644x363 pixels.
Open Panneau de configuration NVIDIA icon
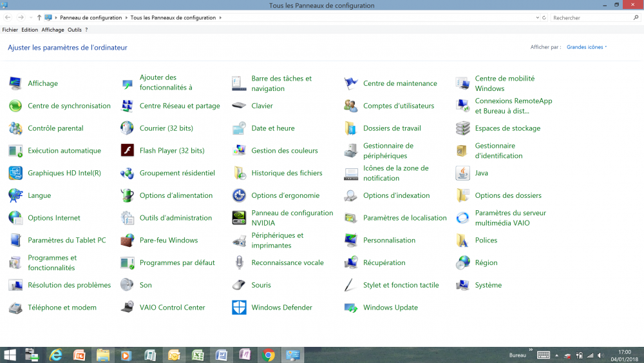pos(239,218)
